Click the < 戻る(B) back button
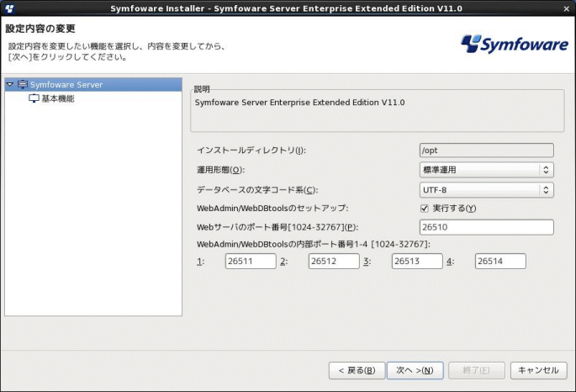The width and height of the screenshot is (576, 392). point(357,370)
